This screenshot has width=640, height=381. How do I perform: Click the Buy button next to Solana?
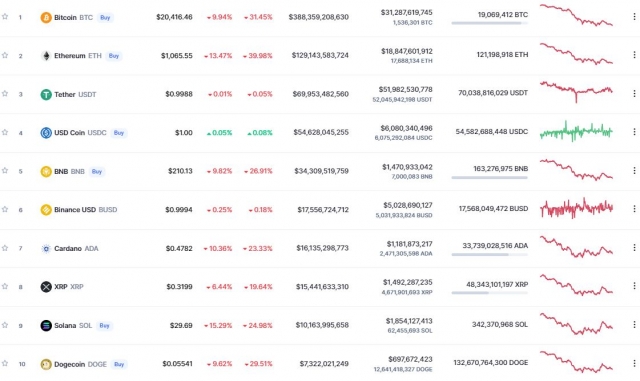click(x=104, y=325)
